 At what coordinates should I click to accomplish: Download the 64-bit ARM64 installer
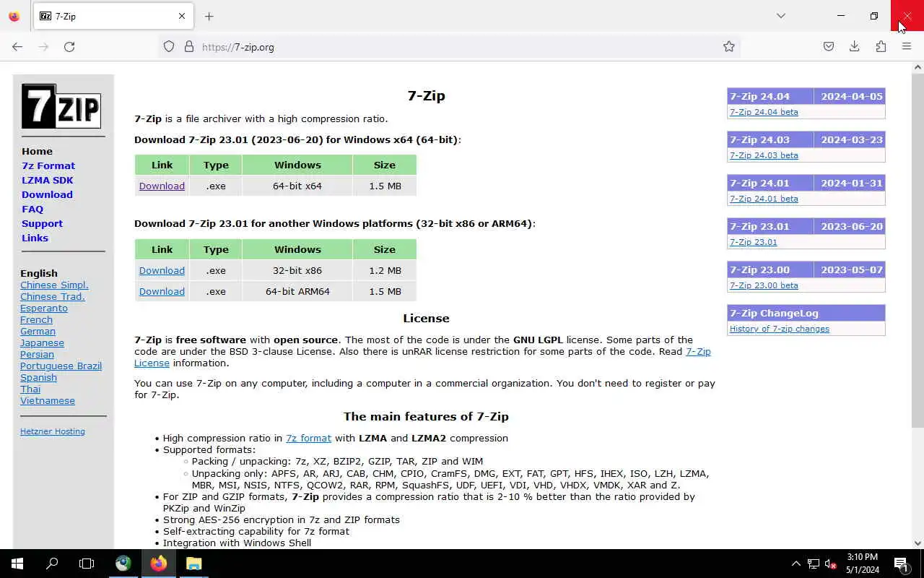pyautogui.click(x=162, y=291)
